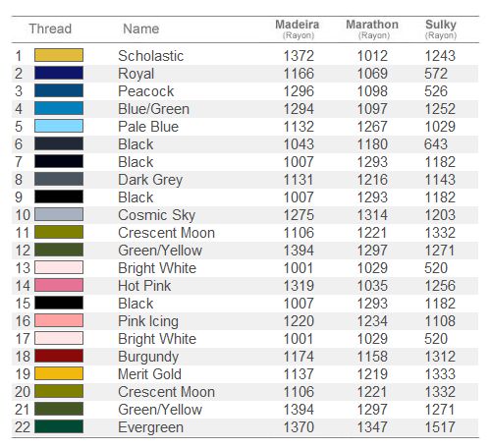Click the Marathon Rayon column header

pos(372,29)
